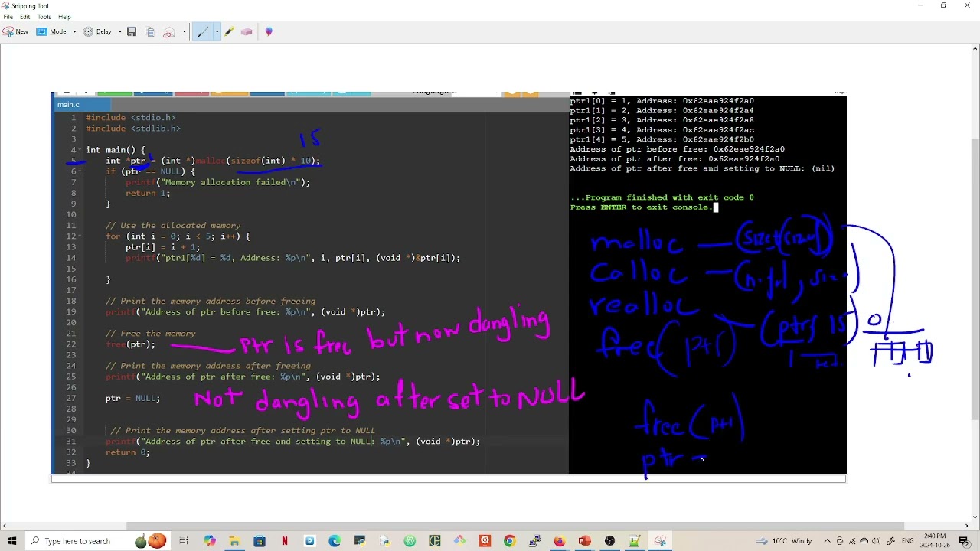Screen dimensions: 980x551
Task: Show hidden system tray icons
Action: click(828, 541)
